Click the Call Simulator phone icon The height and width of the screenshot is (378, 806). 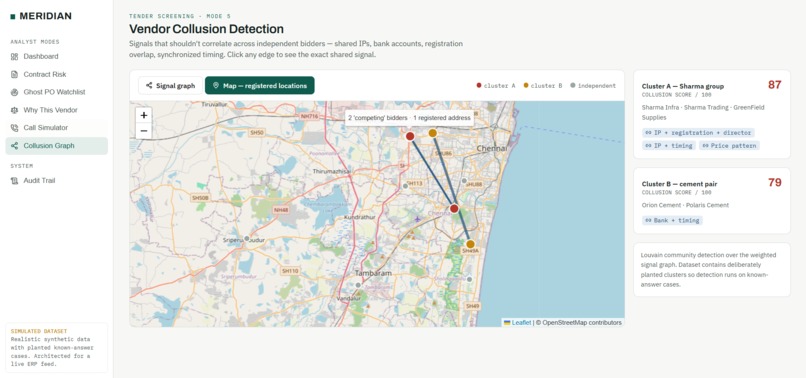coord(14,128)
